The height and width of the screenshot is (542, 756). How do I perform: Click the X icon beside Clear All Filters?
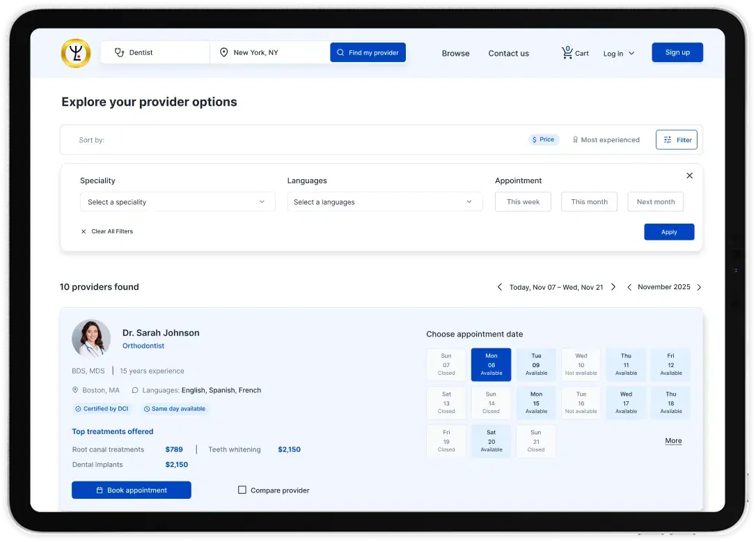[84, 232]
